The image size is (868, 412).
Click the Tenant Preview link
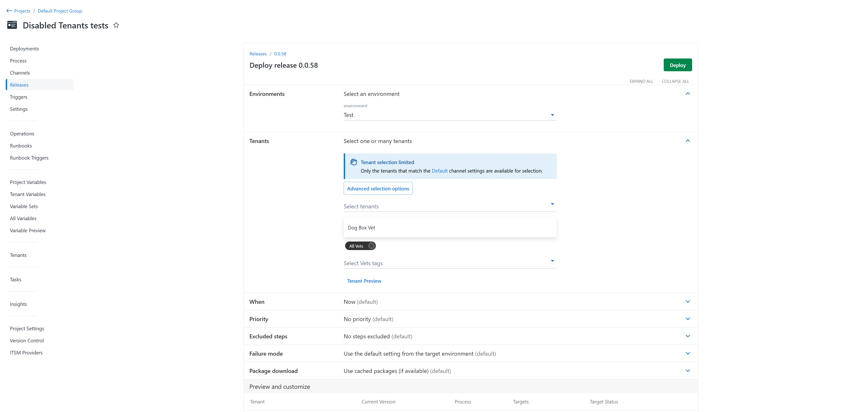(364, 281)
